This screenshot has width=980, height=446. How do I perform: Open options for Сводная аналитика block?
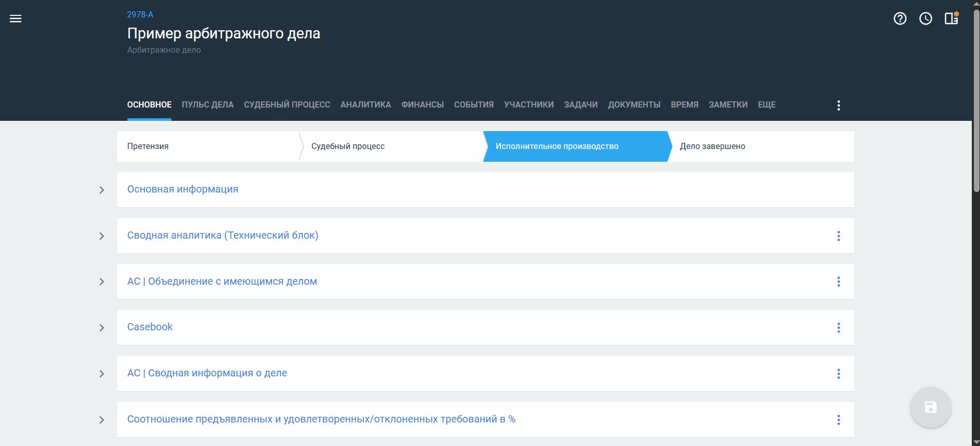(838, 236)
